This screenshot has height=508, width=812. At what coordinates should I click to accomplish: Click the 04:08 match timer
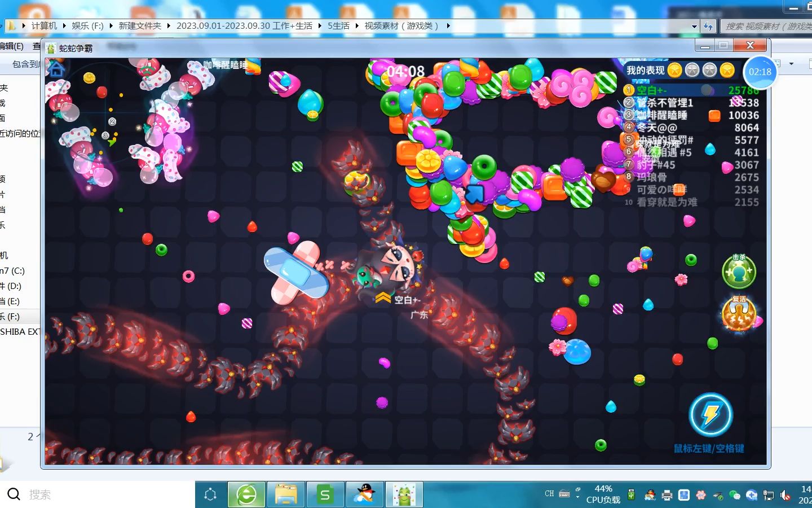point(405,72)
